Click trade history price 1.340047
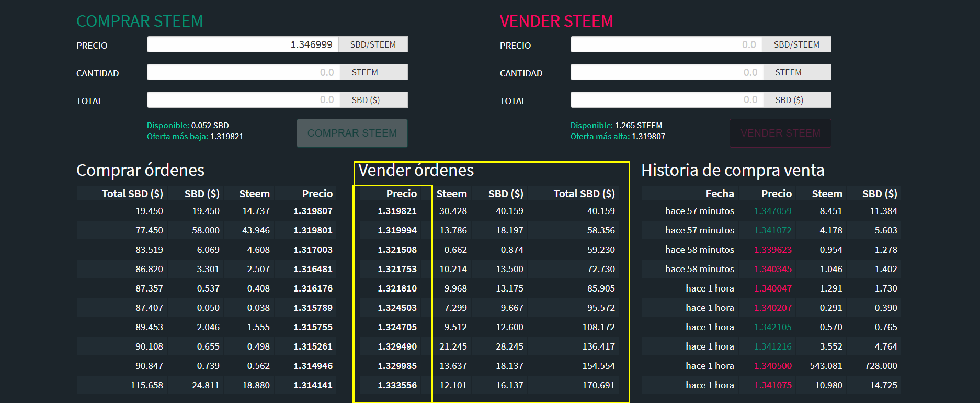 [x=772, y=288]
